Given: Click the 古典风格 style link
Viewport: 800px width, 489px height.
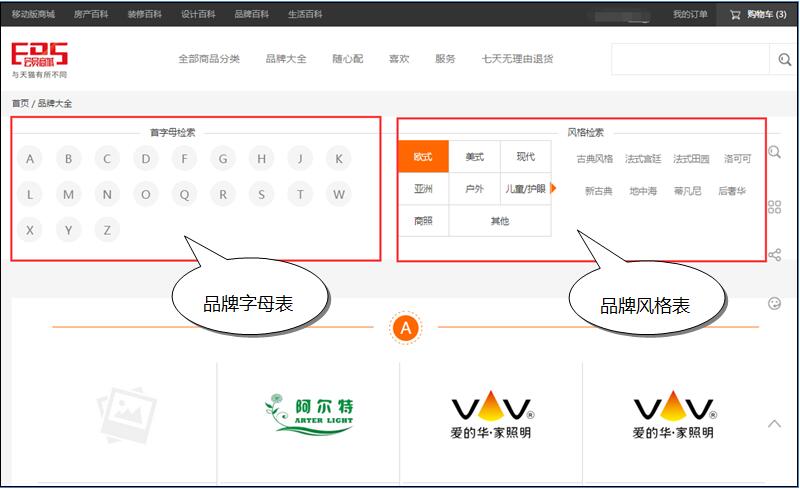Looking at the screenshot, I should (x=595, y=159).
